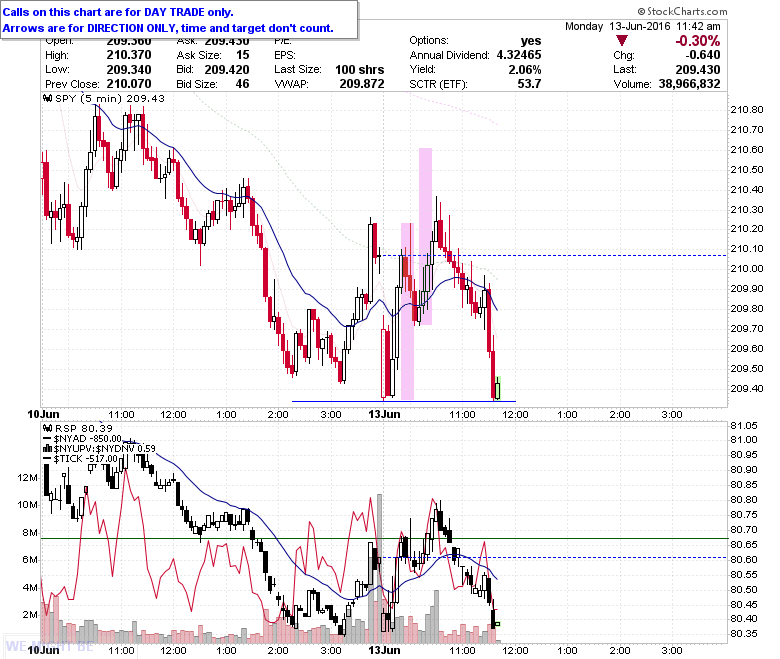Select the 'RSP 80.39' legend label
Screen dimensions: 780x659
84,428
